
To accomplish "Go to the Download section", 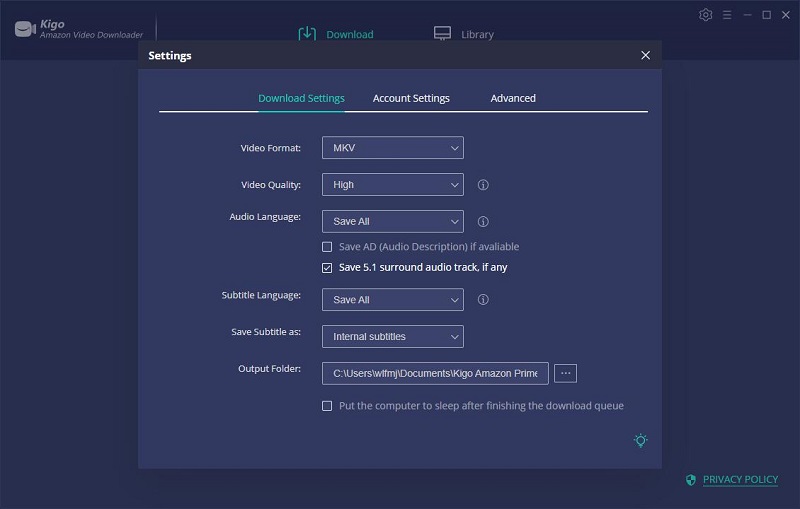I will click(349, 34).
